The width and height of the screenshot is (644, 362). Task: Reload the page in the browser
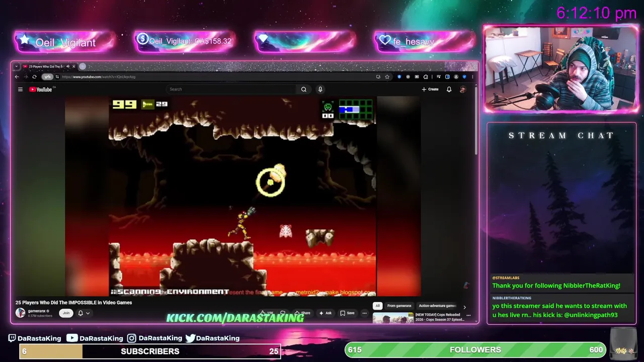(34, 77)
